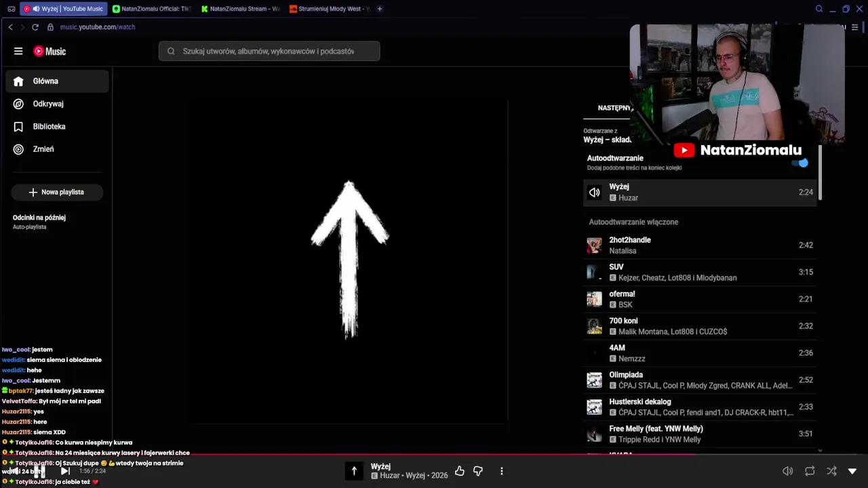Create a new playlist with Nowa playlista
Screen dimensions: 868x488
click(57, 192)
